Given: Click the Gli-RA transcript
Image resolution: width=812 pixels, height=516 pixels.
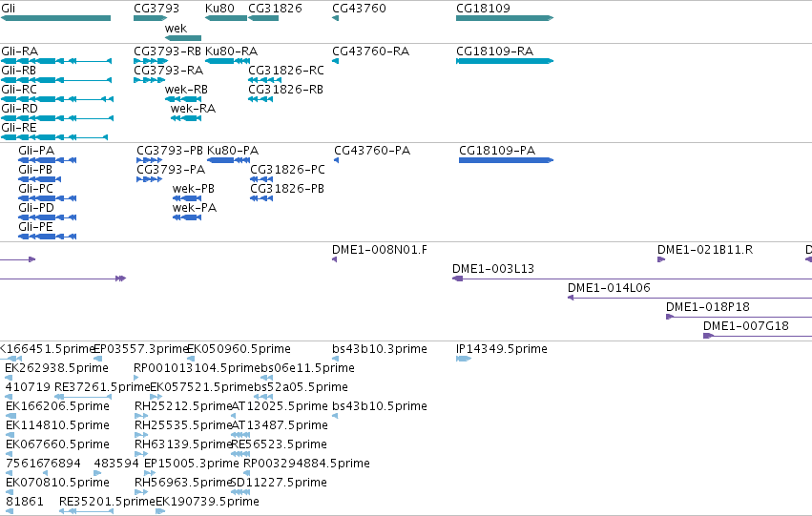Looking at the screenshot, I should pyautogui.click(x=56, y=61).
